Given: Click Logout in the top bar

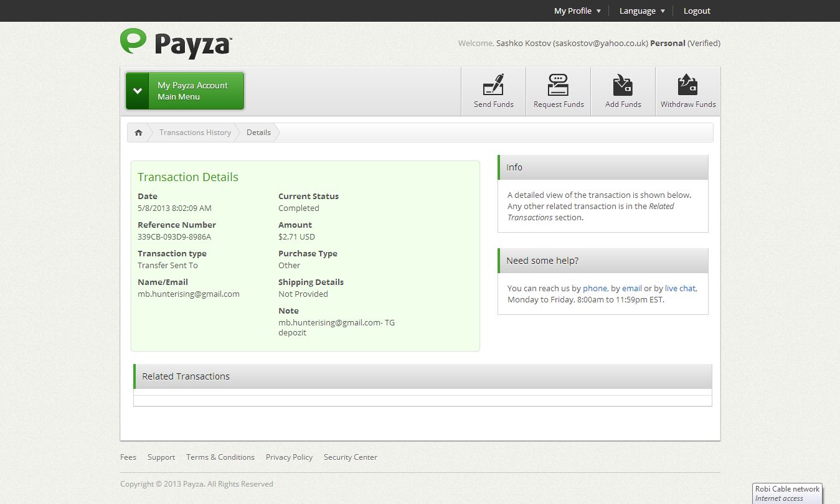Looking at the screenshot, I should point(697,11).
